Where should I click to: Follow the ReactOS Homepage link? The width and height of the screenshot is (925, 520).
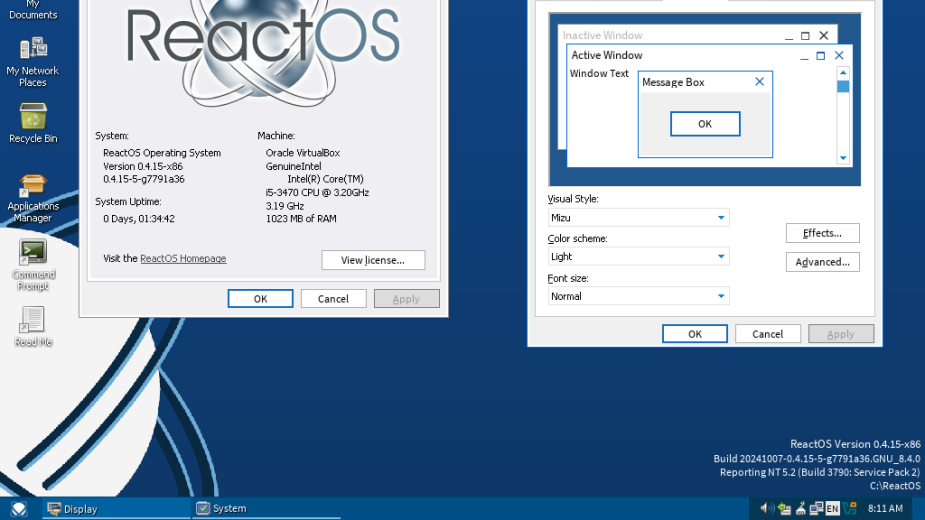tap(183, 259)
